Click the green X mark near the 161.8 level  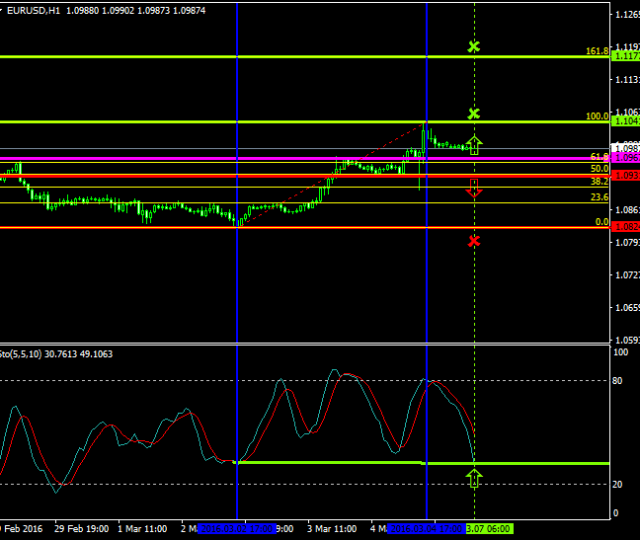point(474,46)
